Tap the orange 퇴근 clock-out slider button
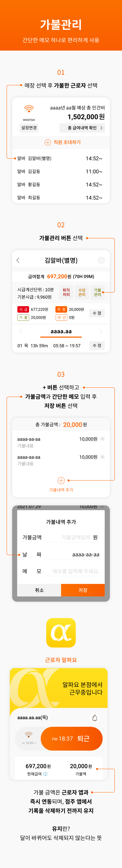The image size is (122, 868). point(72,739)
